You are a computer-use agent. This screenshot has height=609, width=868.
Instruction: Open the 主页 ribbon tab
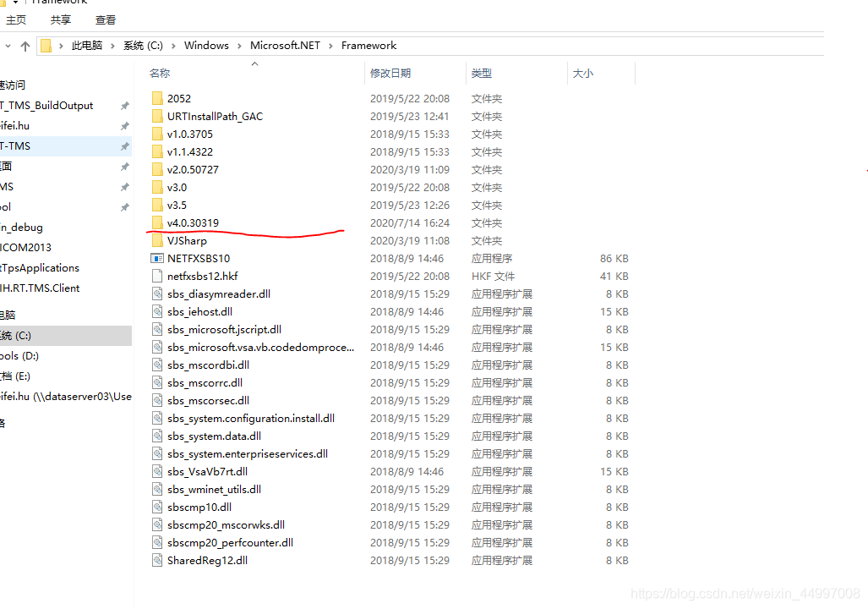click(16, 20)
